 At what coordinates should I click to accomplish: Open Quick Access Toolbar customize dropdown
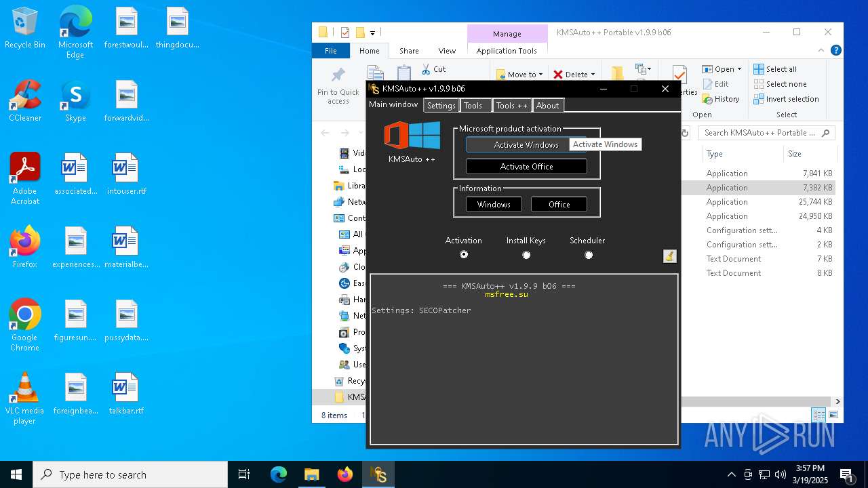click(x=373, y=33)
